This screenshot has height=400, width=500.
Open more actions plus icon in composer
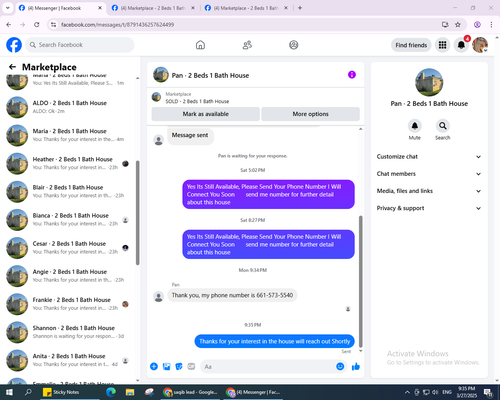[154, 367]
